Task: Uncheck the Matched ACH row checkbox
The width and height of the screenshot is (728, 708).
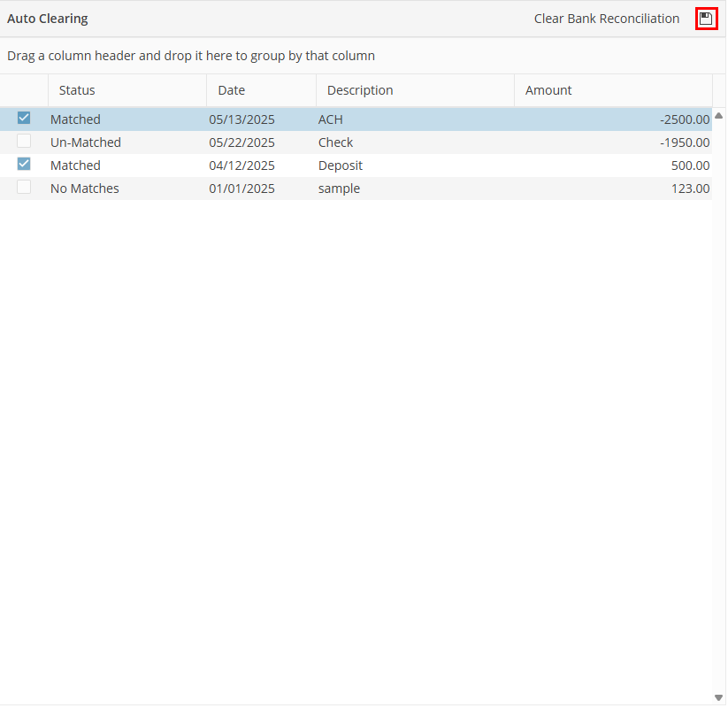Action: tap(24, 119)
